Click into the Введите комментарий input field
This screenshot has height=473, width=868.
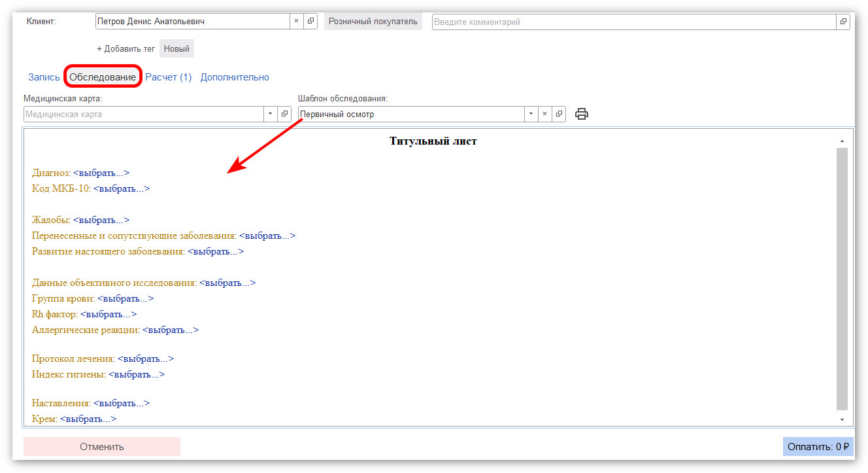(x=633, y=22)
